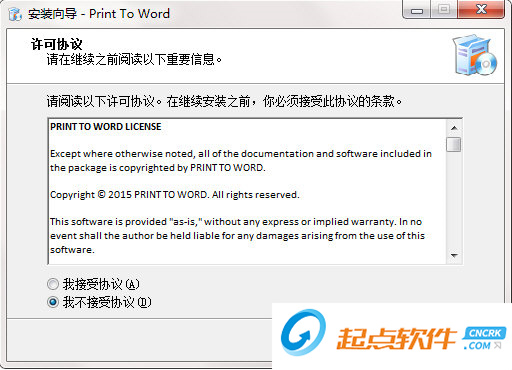
Task: Click the "Copyright © 2015 PRINT TO WORD" line
Action: tap(175, 195)
